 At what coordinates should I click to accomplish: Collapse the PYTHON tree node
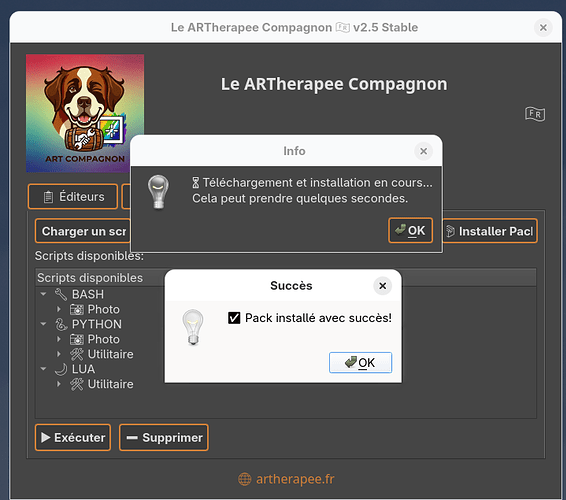(x=44, y=324)
